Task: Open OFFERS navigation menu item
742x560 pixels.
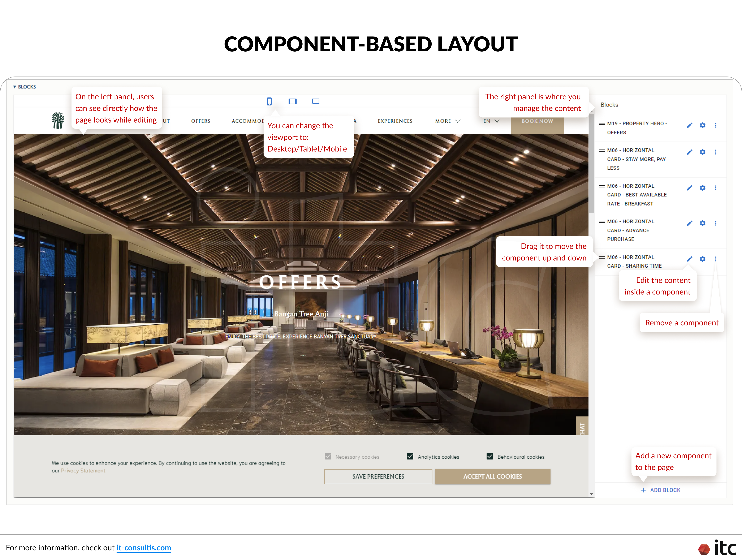Action: 201,121
